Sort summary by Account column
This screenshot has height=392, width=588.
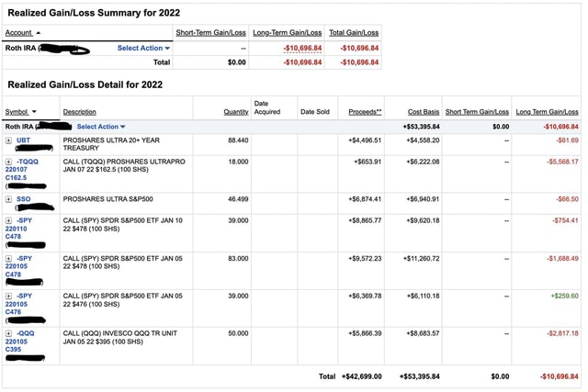pos(18,33)
